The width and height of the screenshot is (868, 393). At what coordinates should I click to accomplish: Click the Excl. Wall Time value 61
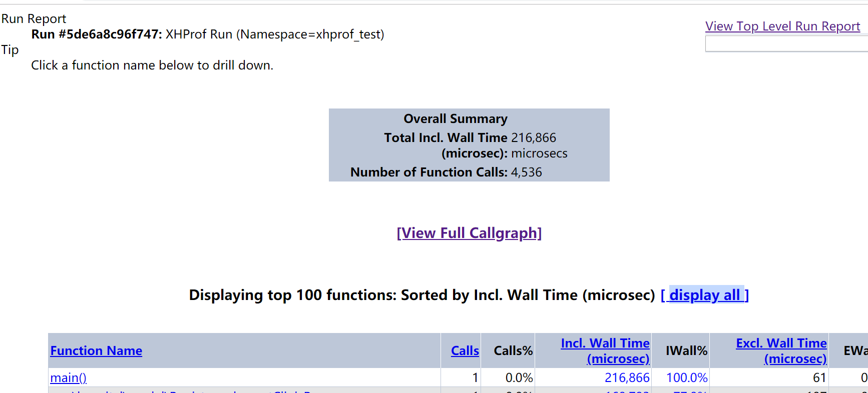point(819,377)
